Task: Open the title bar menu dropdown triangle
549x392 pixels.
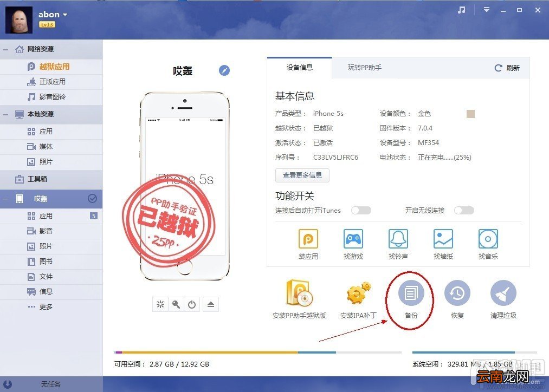Action: click(x=486, y=10)
